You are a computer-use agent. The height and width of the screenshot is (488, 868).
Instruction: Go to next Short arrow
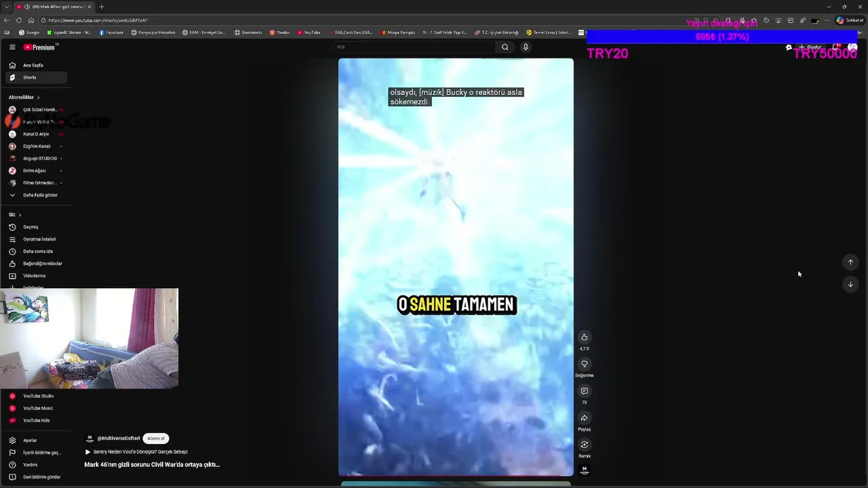coord(850,284)
